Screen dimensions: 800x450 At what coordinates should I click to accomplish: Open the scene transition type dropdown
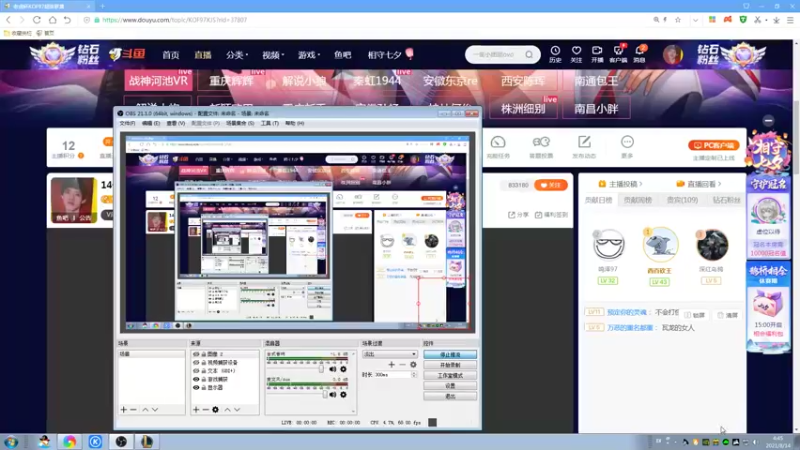(389, 354)
